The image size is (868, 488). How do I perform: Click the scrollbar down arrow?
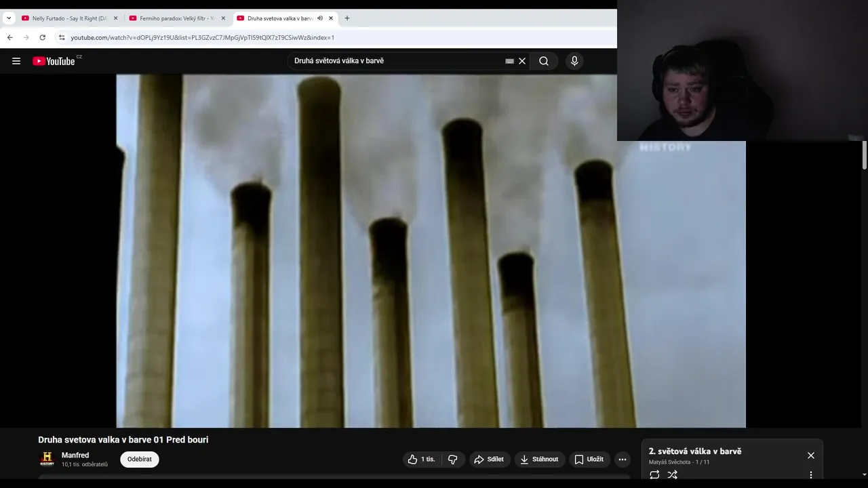[864, 475]
